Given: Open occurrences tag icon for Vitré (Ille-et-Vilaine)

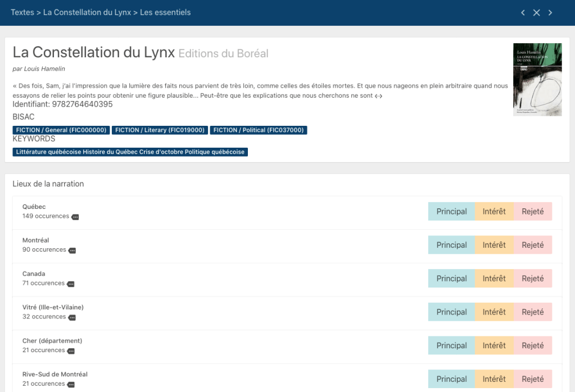Looking at the screenshot, I should (x=71, y=317).
